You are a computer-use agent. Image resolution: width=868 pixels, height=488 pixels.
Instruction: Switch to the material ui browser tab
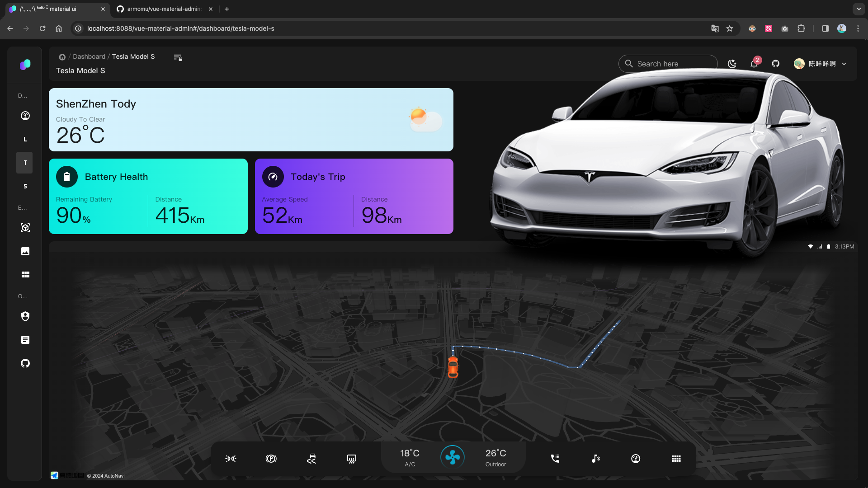click(57, 9)
